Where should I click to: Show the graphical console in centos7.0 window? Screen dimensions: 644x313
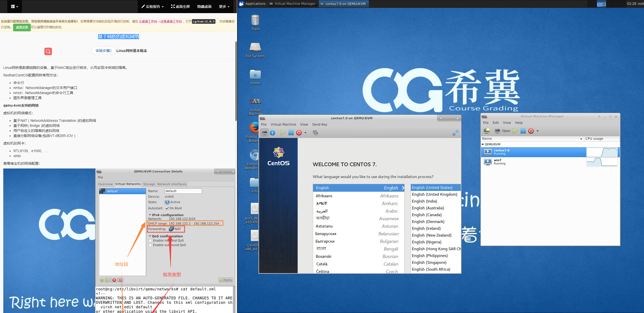(265, 133)
